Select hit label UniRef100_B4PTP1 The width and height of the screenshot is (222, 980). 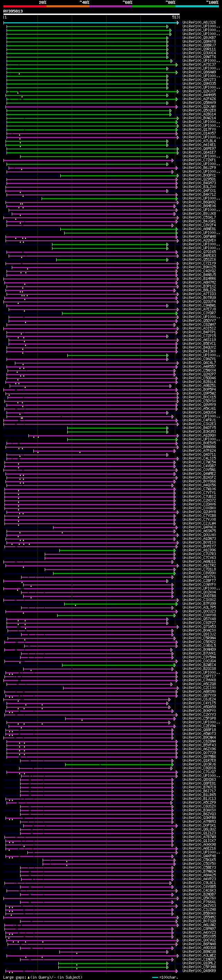199,332
